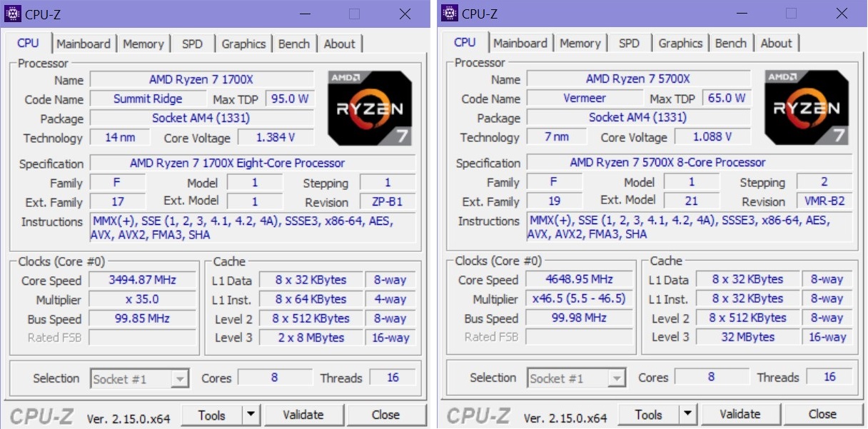
Task: Expand the Tools dropdown arrow in the 5700X window
Action: pos(688,414)
